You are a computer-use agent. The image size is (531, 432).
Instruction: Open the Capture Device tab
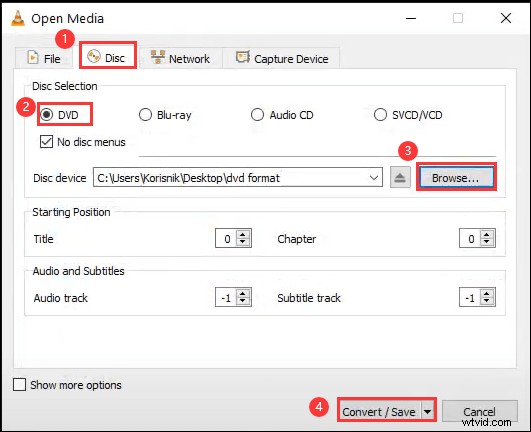point(282,58)
